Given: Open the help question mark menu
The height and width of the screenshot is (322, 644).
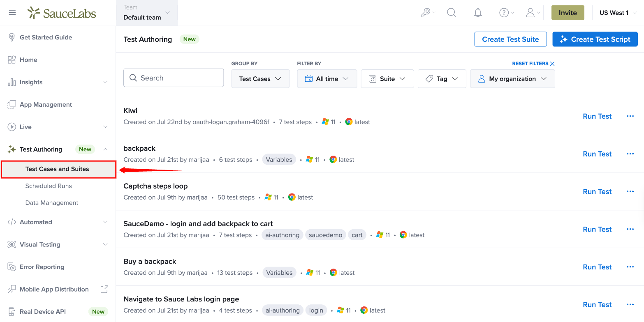Looking at the screenshot, I should coord(507,13).
